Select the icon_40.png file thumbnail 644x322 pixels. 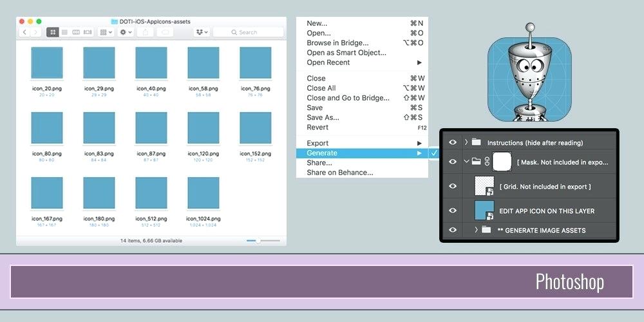coord(151,62)
